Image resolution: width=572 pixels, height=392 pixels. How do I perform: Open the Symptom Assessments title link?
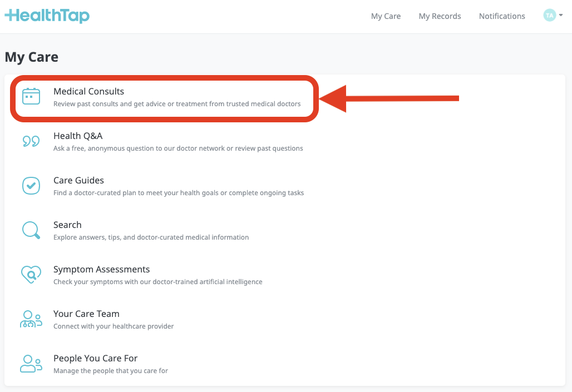101,269
